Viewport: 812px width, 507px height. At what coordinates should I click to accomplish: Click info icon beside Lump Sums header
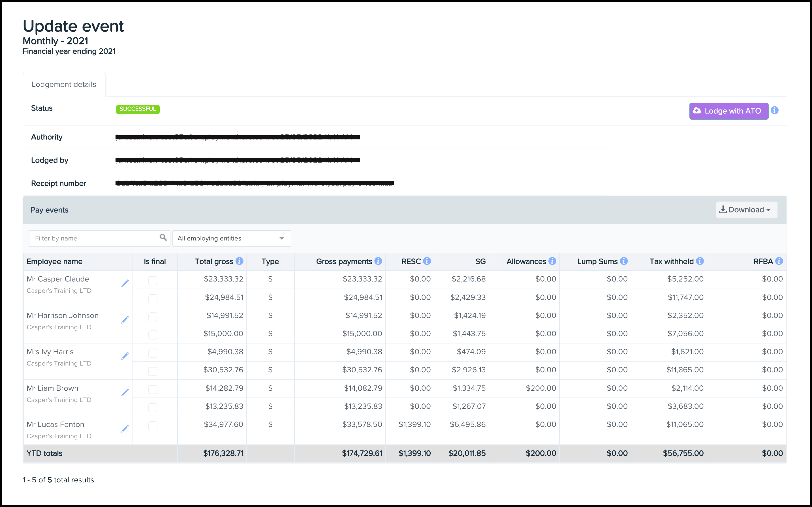point(624,261)
